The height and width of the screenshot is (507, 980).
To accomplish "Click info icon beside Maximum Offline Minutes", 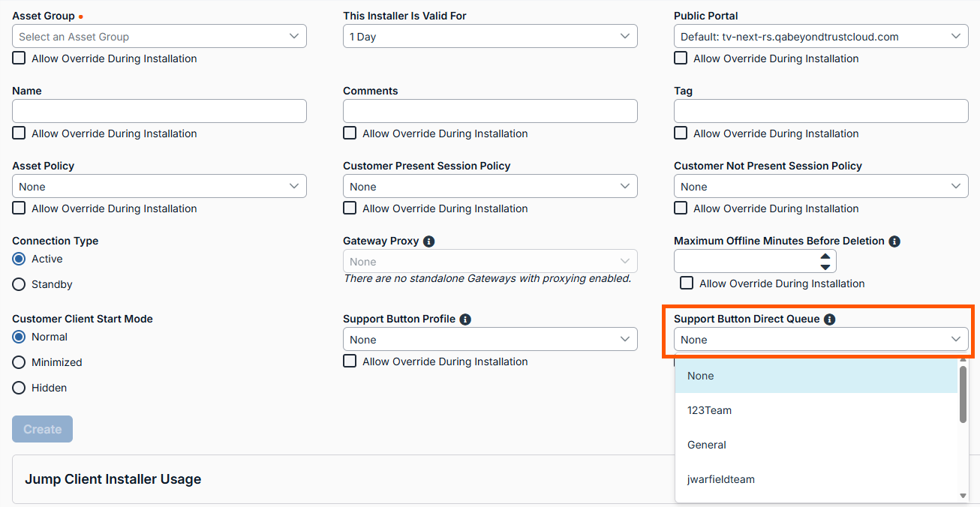I will [894, 241].
